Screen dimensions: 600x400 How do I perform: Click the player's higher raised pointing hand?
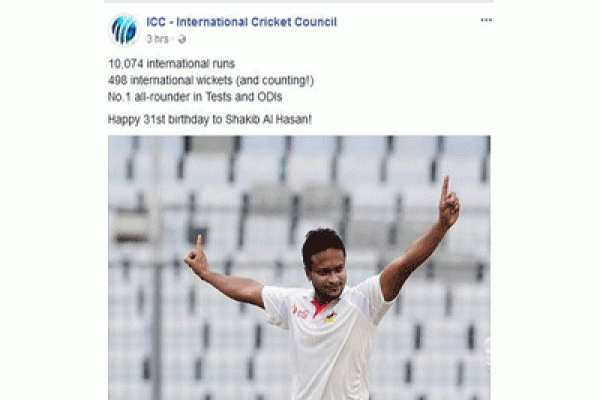point(448,203)
